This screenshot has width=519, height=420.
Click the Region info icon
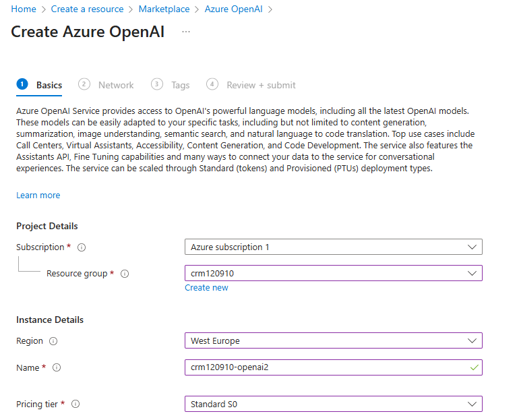tap(53, 341)
